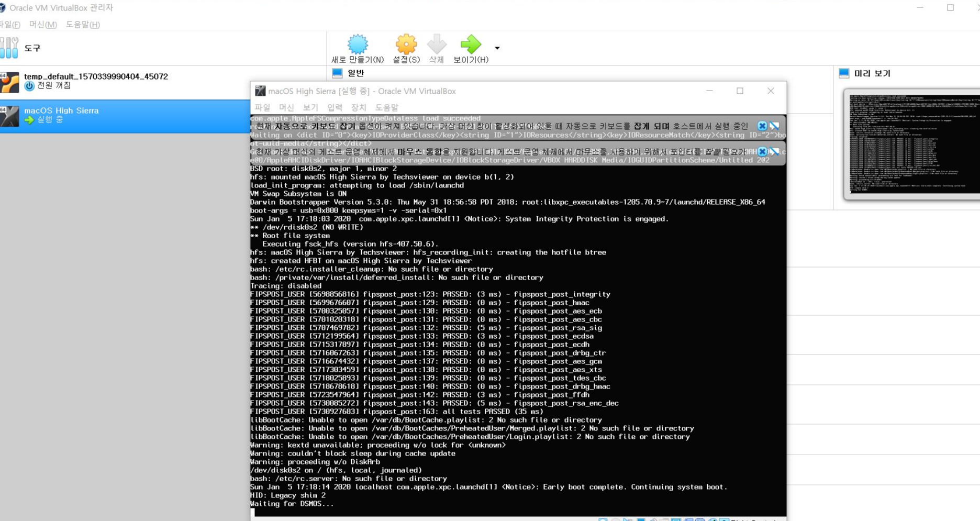The height and width of the screenshot is (521, 980).
Task: Open Settings (설정) from the toolbar
Action: (x=406, y=45)
